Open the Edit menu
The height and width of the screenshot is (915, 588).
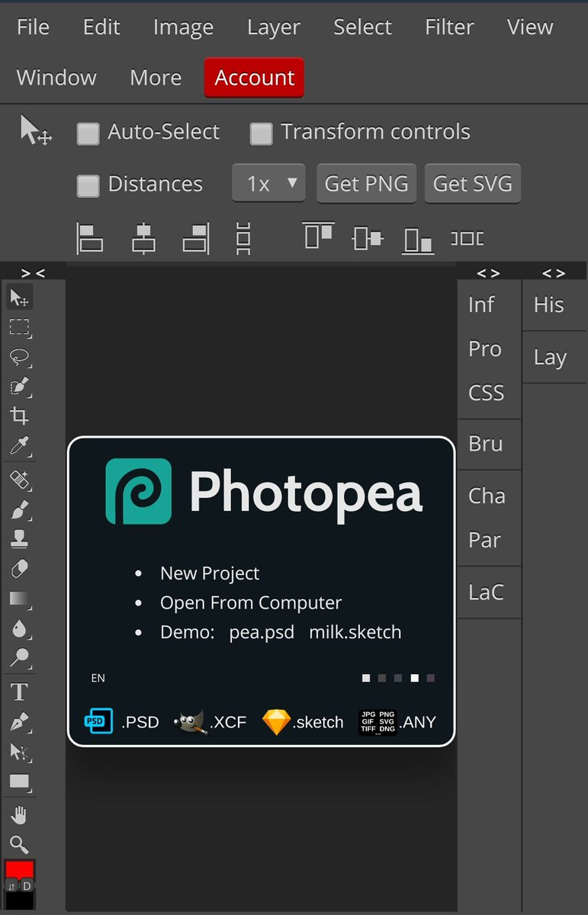point(101,27)
